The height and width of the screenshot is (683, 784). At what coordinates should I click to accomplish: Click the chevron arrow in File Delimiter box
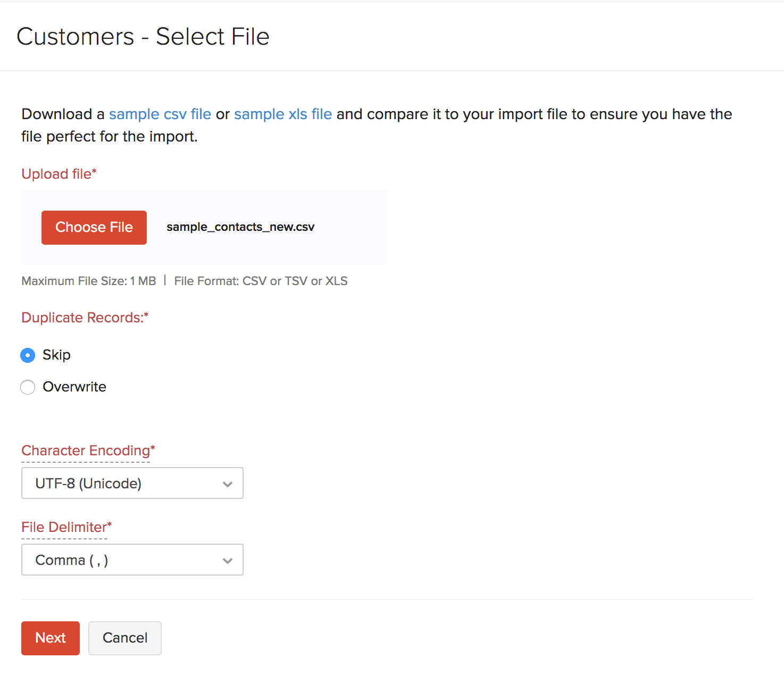228,561
